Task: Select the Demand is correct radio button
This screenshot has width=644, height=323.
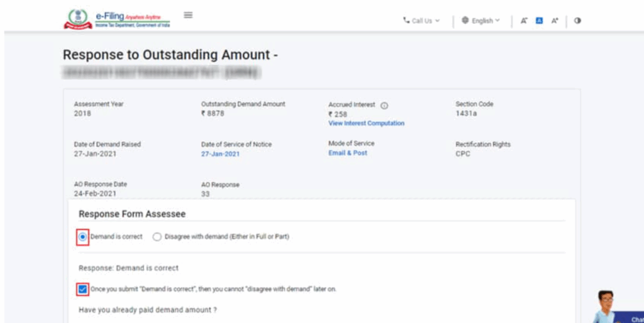Action: 83,237
